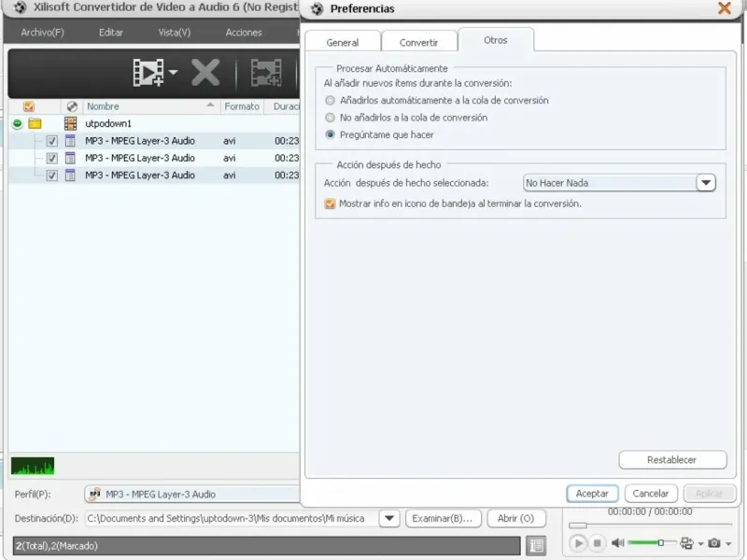Switch to the General tab

click(342, 42)
